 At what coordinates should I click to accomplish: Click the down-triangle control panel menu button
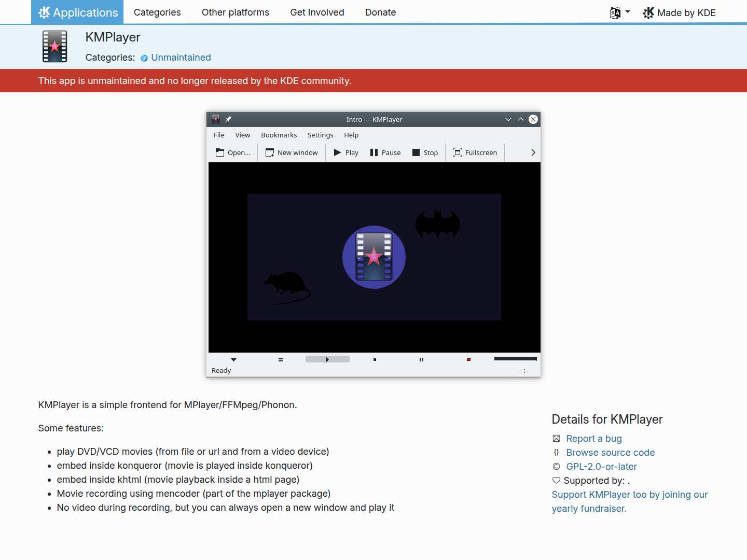233,359
